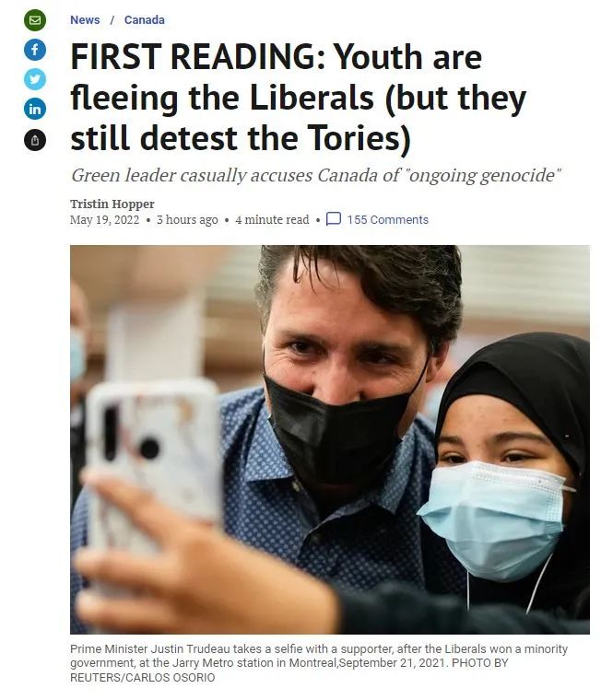The image size is (601, 700).
Task: Click the '3 hours ago' timestamp
Action: [x=187, y=219]
